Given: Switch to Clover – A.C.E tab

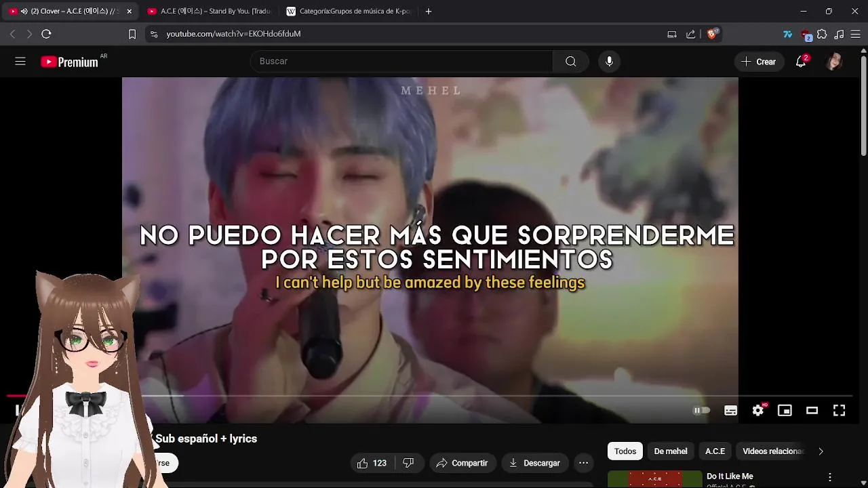Looking at the screenshot, I should [71, 12].
